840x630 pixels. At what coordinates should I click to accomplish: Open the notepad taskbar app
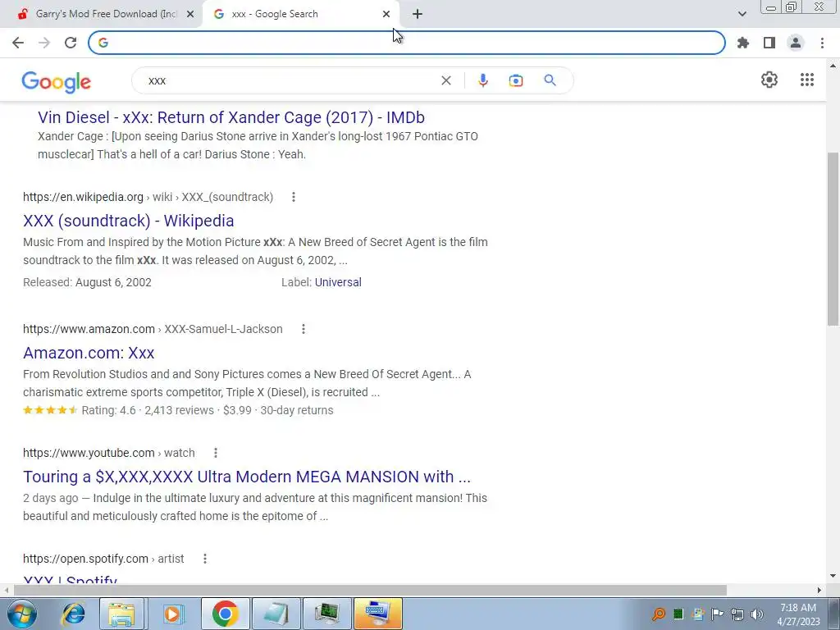coord(276,614)
